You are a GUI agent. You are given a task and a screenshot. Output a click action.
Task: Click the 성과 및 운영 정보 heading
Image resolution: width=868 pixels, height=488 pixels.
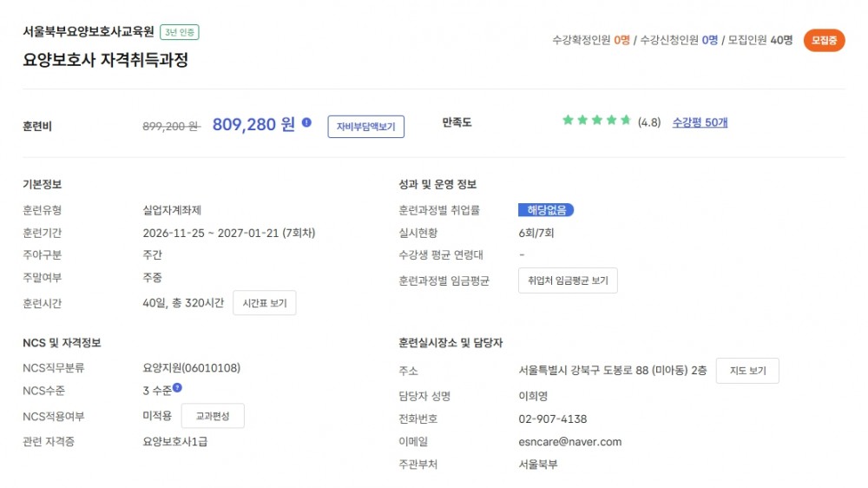click(x=437, y=184)
